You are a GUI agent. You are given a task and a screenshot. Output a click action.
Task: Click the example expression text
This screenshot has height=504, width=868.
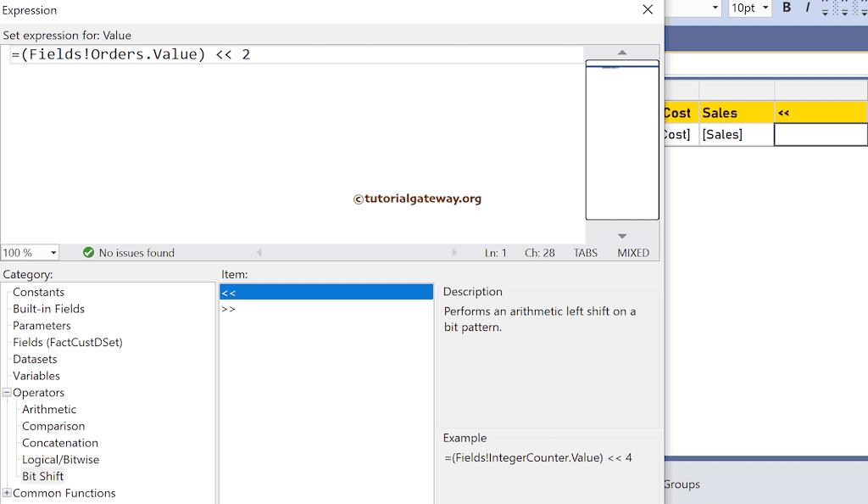538,457
